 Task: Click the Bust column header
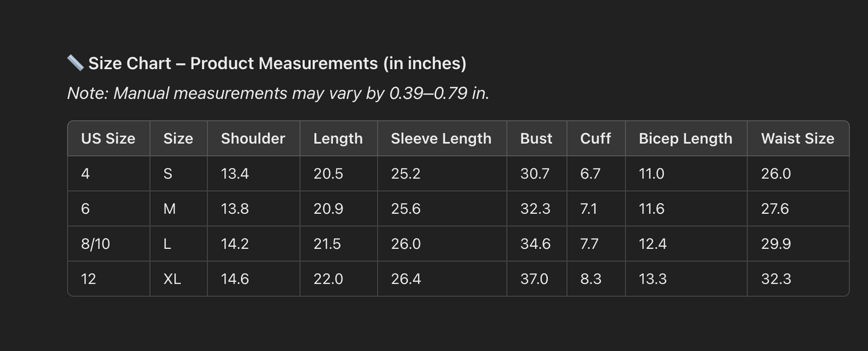coord(536,138)
